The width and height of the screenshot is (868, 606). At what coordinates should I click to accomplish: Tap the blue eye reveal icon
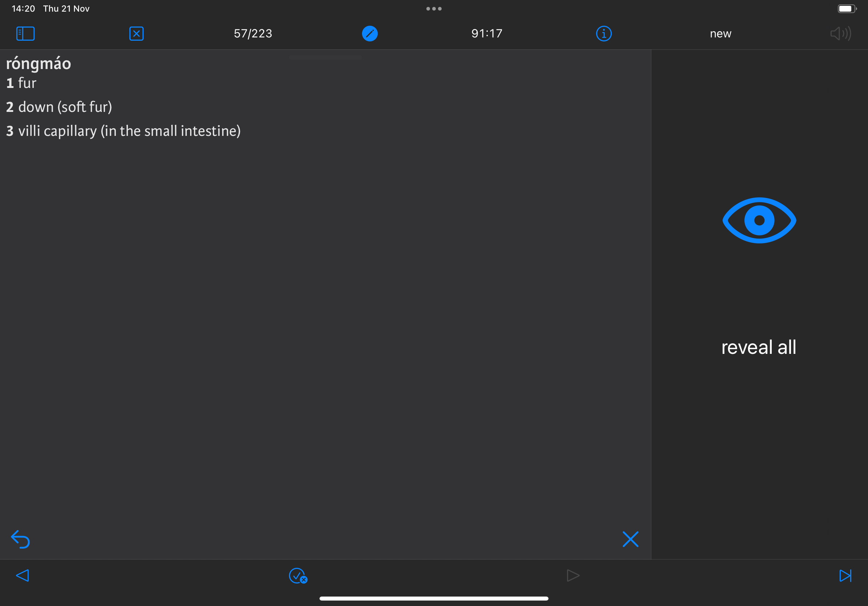[x=759, y=220]
